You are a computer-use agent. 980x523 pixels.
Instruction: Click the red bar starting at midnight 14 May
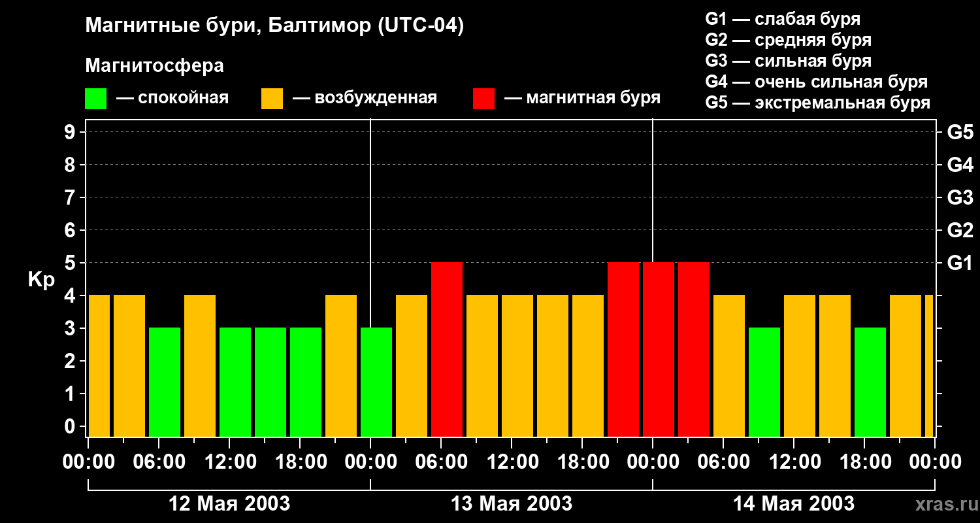click(659, 349)
